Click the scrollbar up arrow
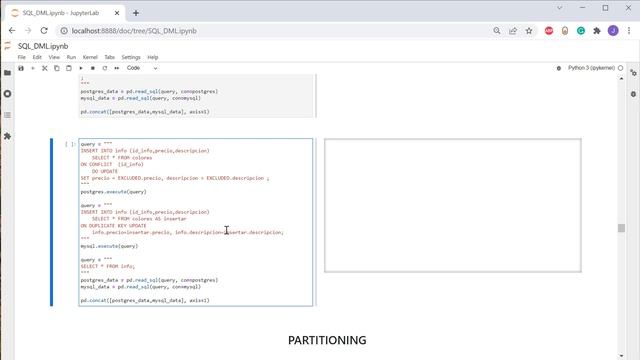Screen dimensions: 640x360 (x=621, y=79)
